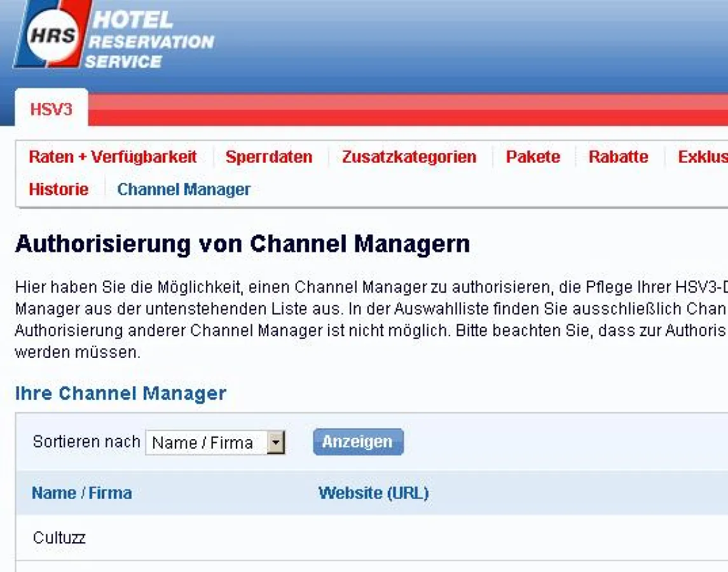Image resolution: width=728 pixels, height=572 pixels.
Task: Click the Ihre Channel Manager section title
Action: 120,393
